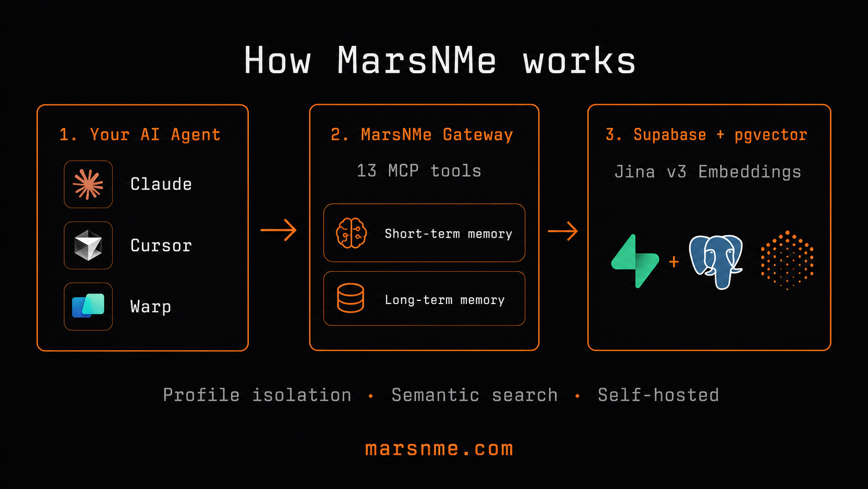This screenshot has height=489, width=868.
Task: Click the 'Warp' label
Action: pyautogui.click(x=151, y=307)
